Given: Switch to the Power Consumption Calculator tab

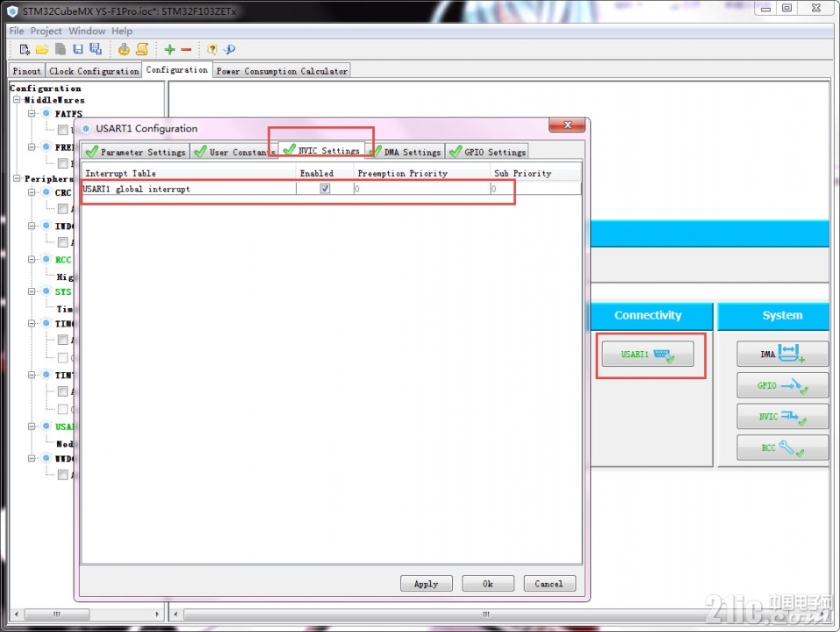Looking at the screenshot, I should [282, 71].
